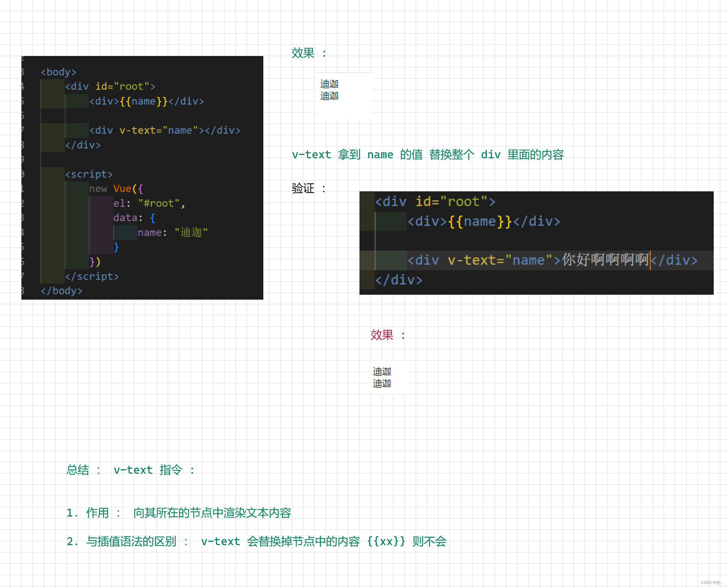Click the opening script tag line
Viewport: 728px width, 588px height.
[x=89, y=174]
